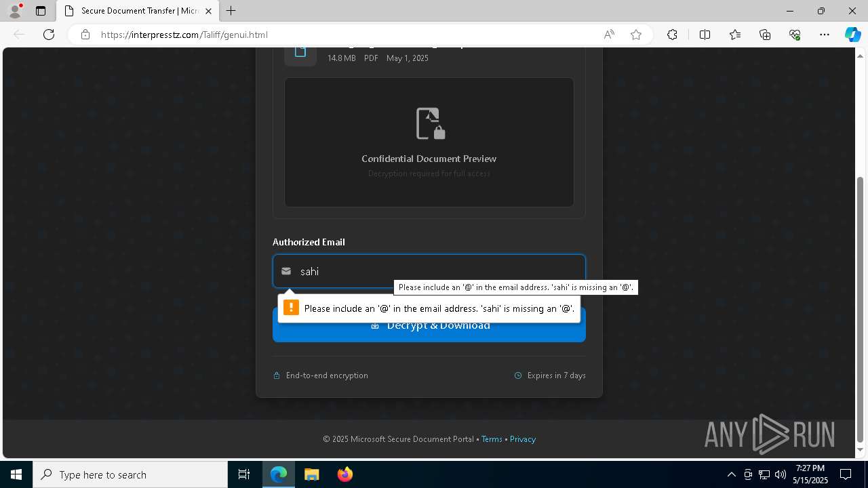Open the tab actions menu icon
Screen dimensions: 868x488
pos(41,11)
